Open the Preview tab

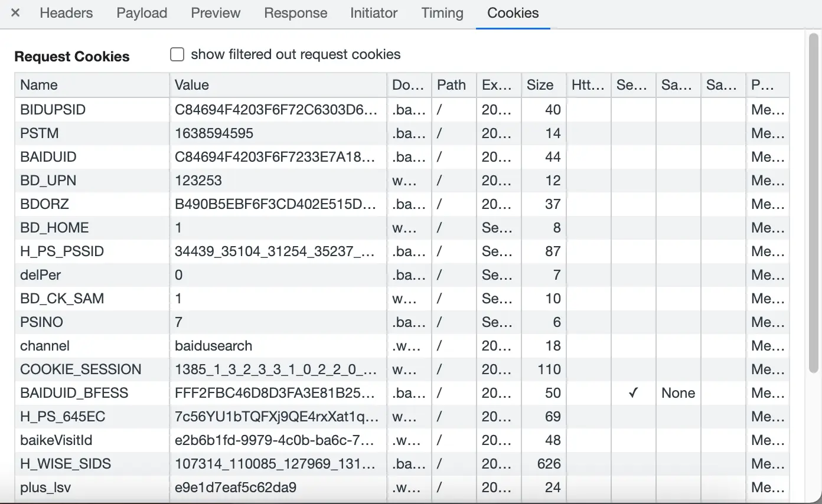[x=216, y=13]
